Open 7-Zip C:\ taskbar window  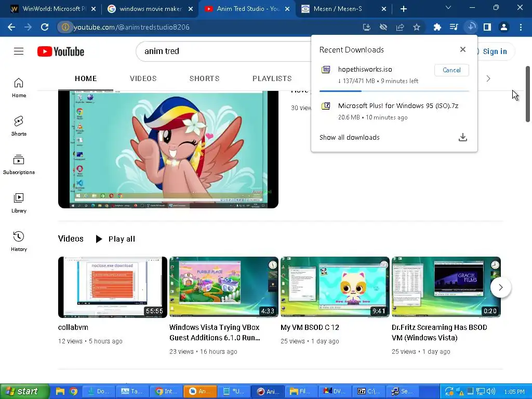(369, 391)
